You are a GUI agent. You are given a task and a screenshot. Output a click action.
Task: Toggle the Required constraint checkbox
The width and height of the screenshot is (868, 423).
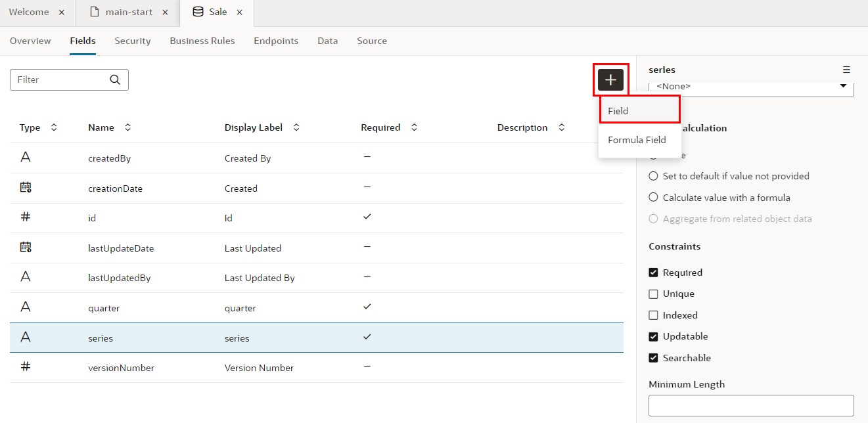(x=653, y=273)
